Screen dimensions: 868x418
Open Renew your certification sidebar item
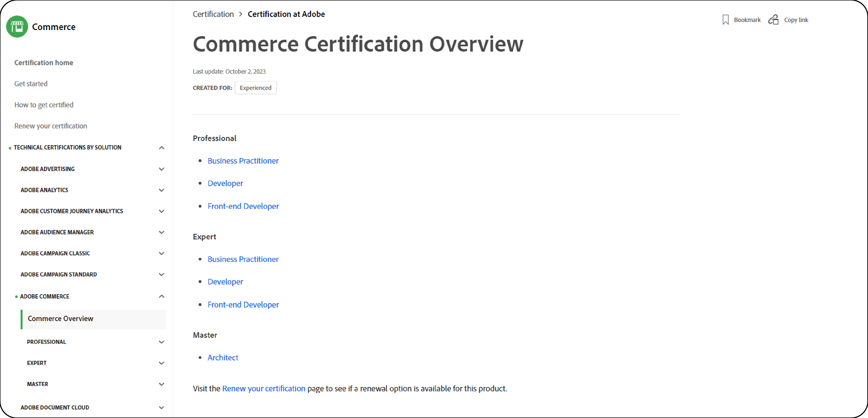pyautogui.click(x=51, y=126)
